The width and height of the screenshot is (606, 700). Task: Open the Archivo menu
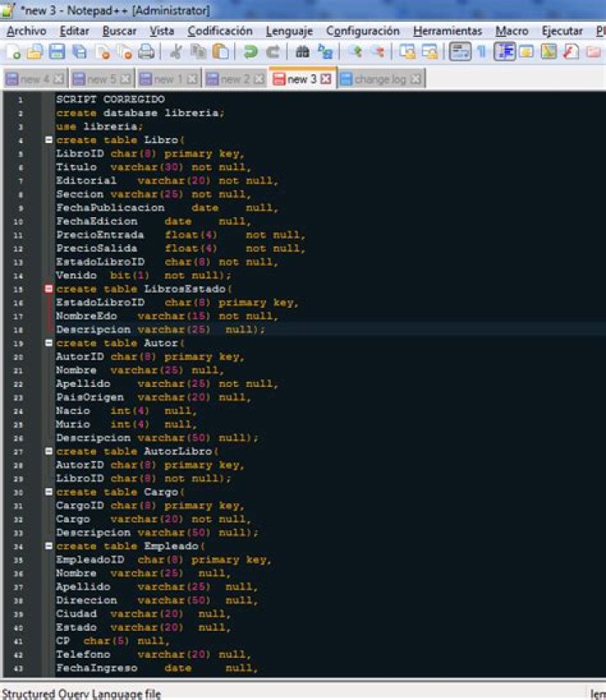tap(26, 31)
